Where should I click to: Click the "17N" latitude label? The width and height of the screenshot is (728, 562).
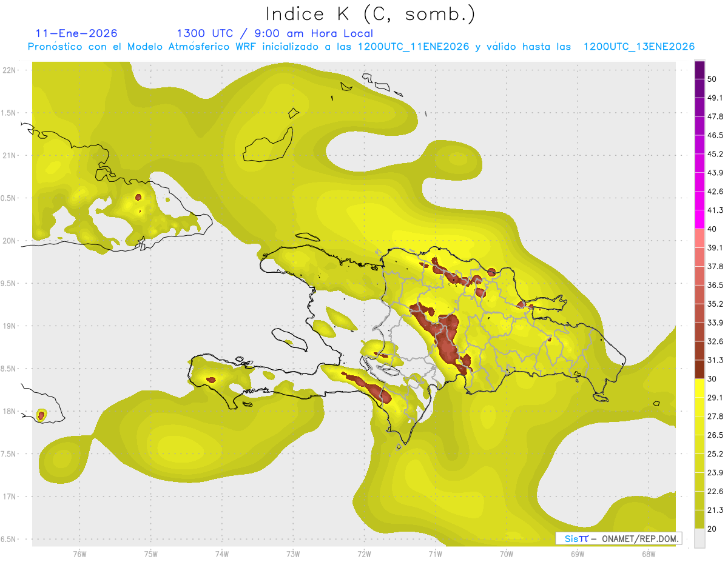pyautogui.click(x=9, y=497)
